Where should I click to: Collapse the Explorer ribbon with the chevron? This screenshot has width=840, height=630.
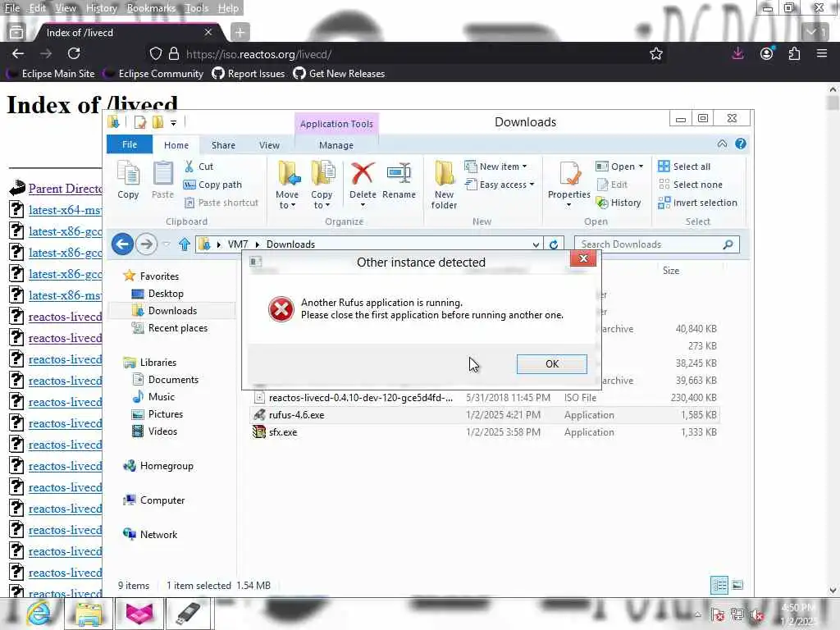point(722,144)
